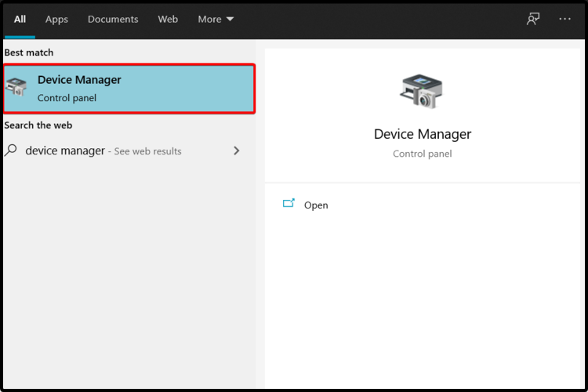Switch to the All tab
Screen dimensions: 588x392
20,19
